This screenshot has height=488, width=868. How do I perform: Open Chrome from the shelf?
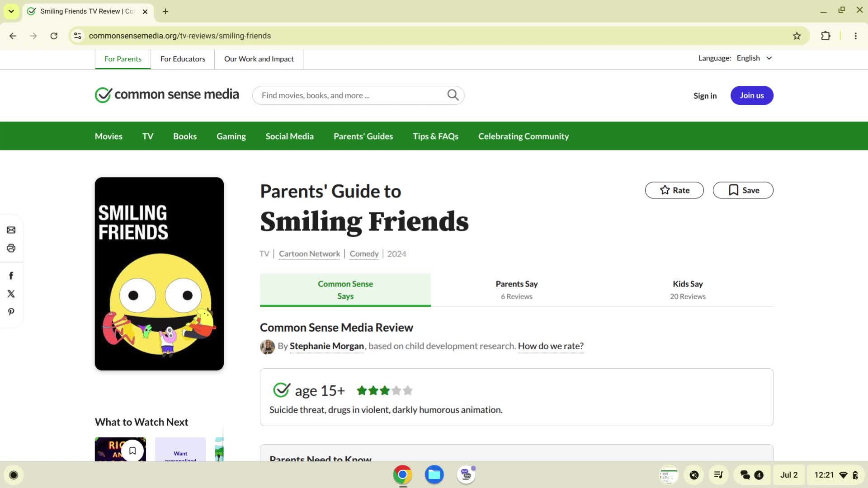pyautogui.click(x=402, y=474)
